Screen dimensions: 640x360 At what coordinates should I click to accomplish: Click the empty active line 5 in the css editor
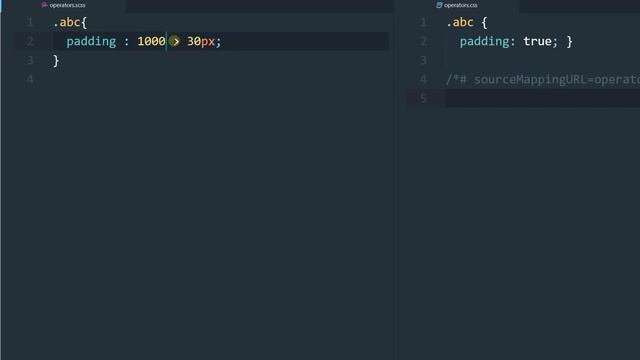click(542, 98)
